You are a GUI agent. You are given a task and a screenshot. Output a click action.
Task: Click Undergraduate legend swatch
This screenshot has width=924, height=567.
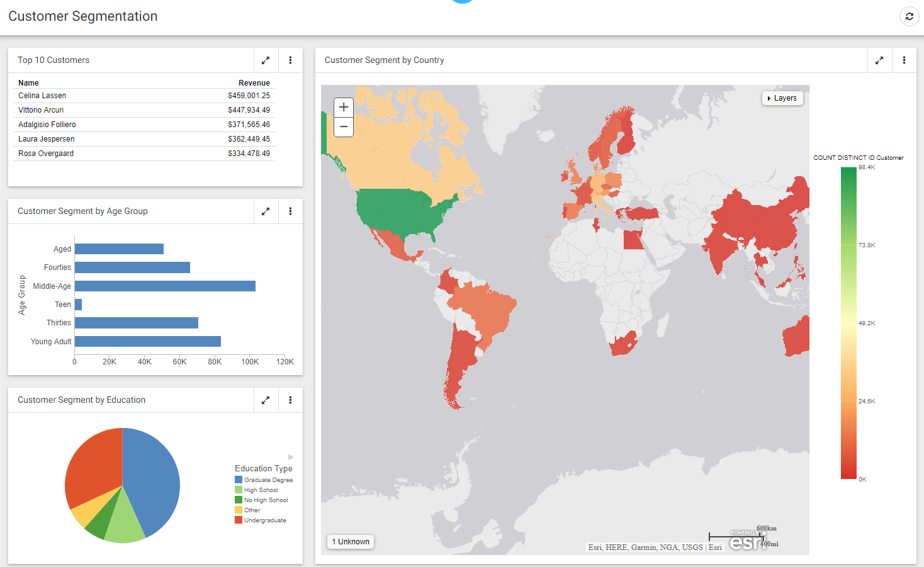tap(239, 520)
